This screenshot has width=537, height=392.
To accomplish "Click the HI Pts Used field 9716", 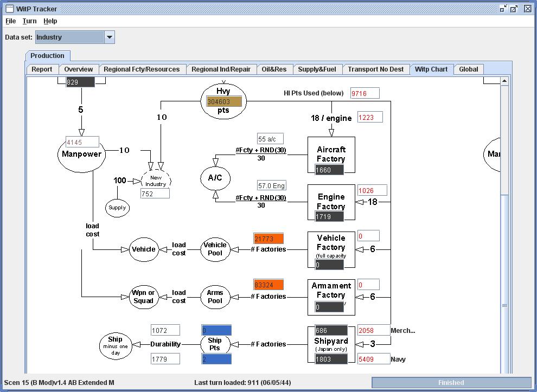I will pos(365,93).
